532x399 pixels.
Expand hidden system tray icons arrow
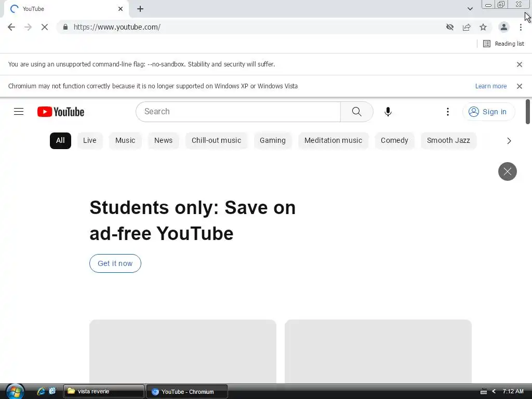(x=494, y=392)
